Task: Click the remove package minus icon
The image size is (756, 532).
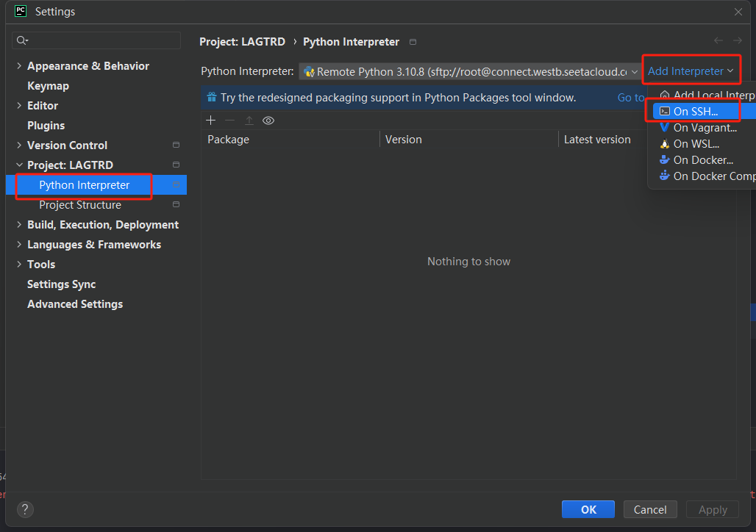Action: tap(229, 121)
